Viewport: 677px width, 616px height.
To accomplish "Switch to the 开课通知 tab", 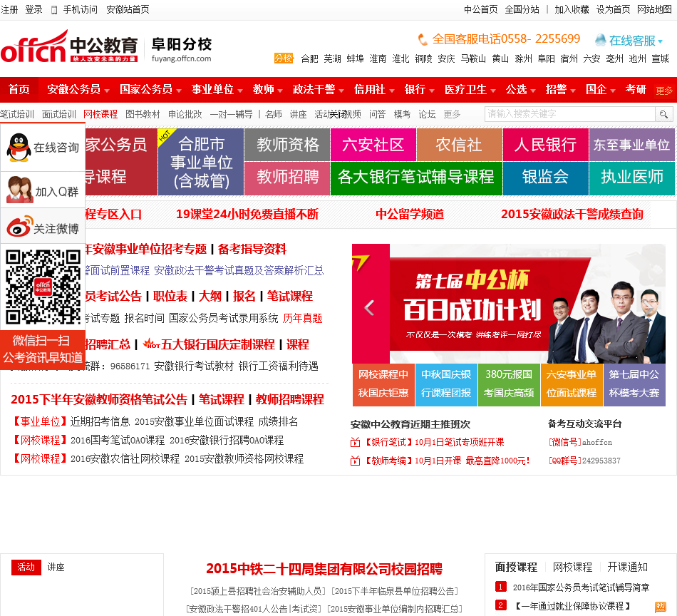I will [x=627, y=567].
